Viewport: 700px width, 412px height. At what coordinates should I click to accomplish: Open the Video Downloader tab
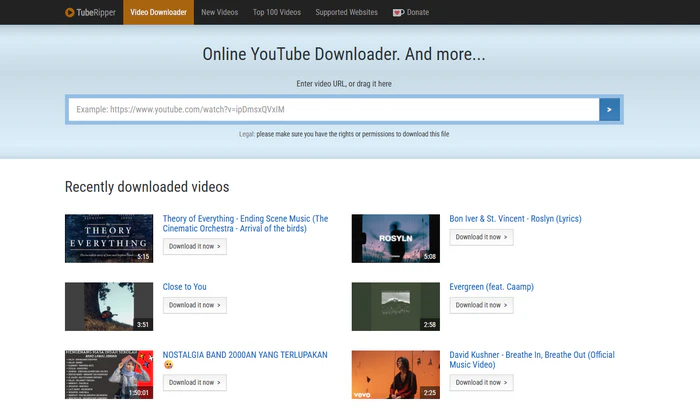point(158,12)
